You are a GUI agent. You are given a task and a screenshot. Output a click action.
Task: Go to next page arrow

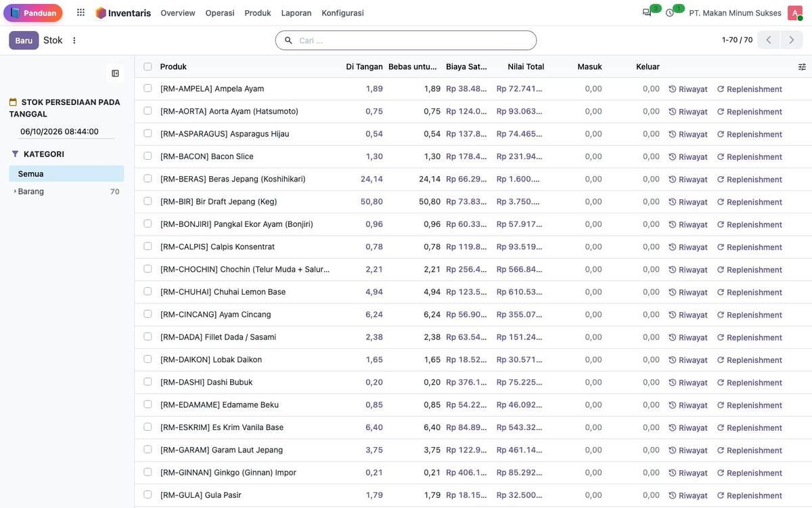pos(792,40)
